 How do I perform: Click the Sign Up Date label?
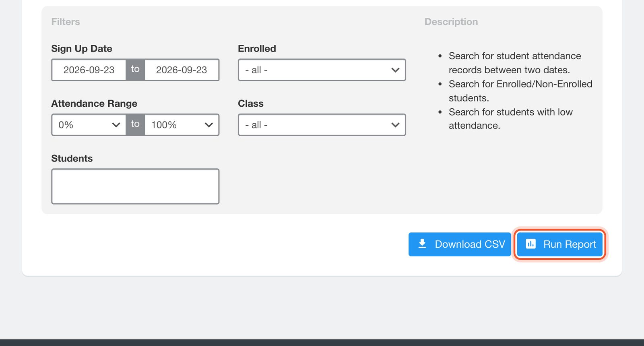(x=82, y=48)
